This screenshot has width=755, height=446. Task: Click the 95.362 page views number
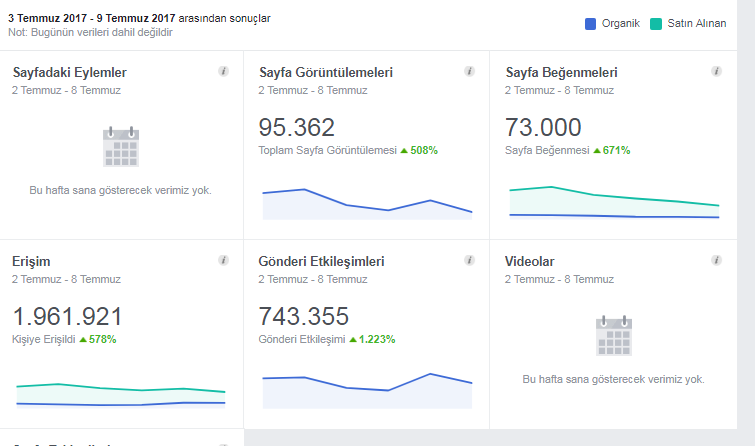(x=297, y=128)
